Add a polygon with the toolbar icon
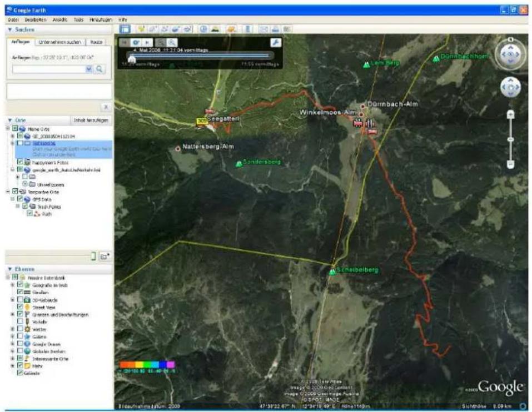The height and width of the screenshot is (412, 532). pos(153,29)
